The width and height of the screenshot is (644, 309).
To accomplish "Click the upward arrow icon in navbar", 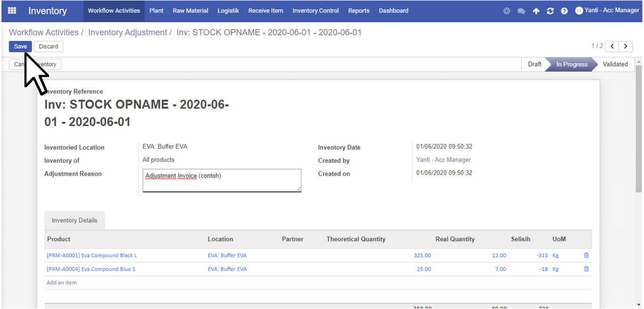I will click(x=536, y=11).
